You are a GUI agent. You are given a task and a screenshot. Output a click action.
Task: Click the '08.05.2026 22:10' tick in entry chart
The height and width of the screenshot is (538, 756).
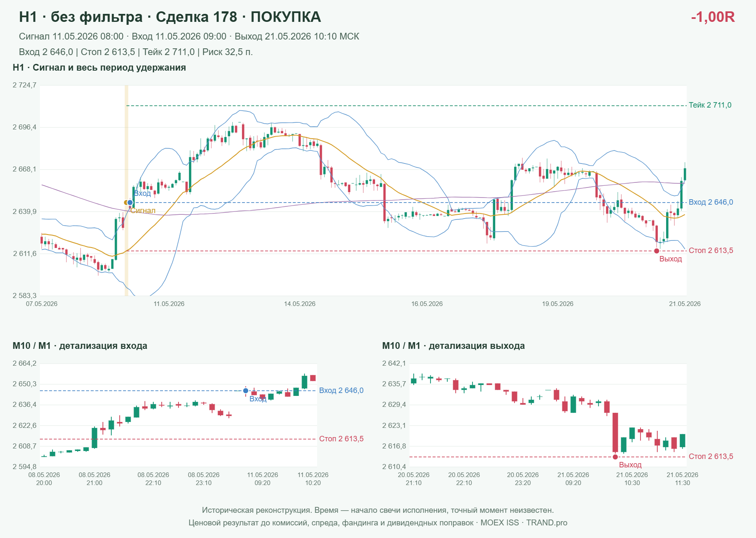click(x=153, y=479)
